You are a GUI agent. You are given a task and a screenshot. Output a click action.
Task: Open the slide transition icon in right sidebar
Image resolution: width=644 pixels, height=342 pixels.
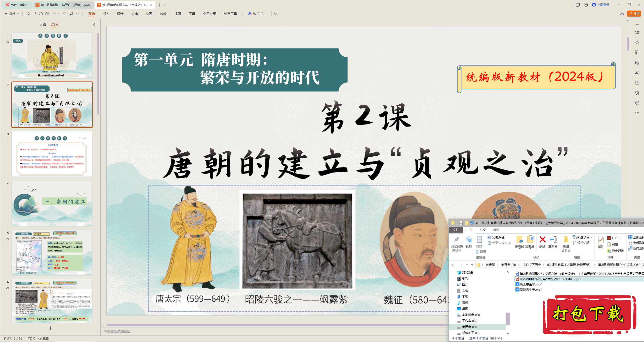pyautogui.click(x=637, y=53)
